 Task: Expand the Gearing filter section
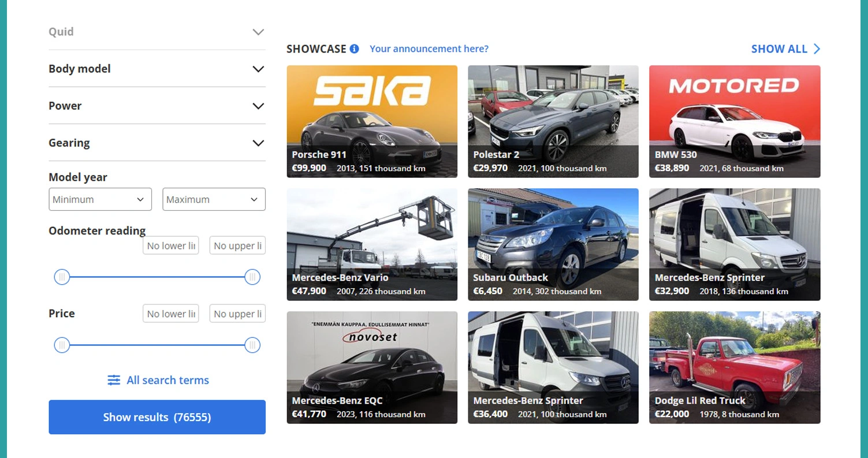click(x=258, y=143)
